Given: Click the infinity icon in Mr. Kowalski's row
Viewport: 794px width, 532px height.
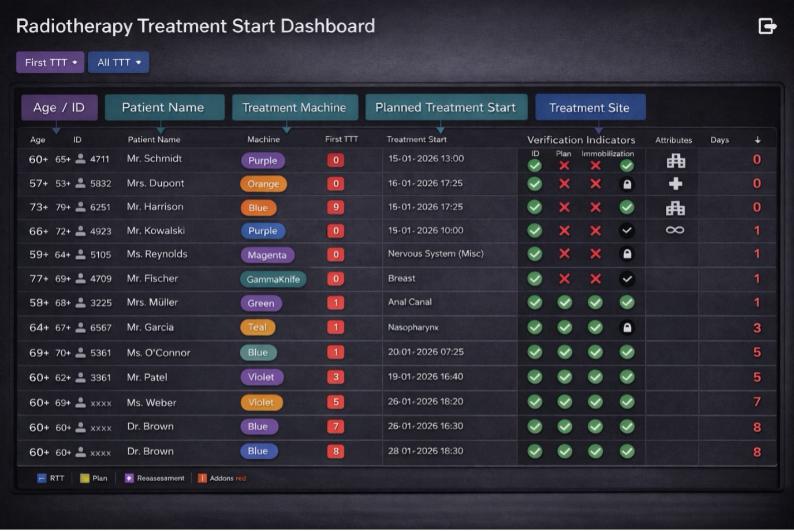Looking at the screenshot, I should click(674, 230).
